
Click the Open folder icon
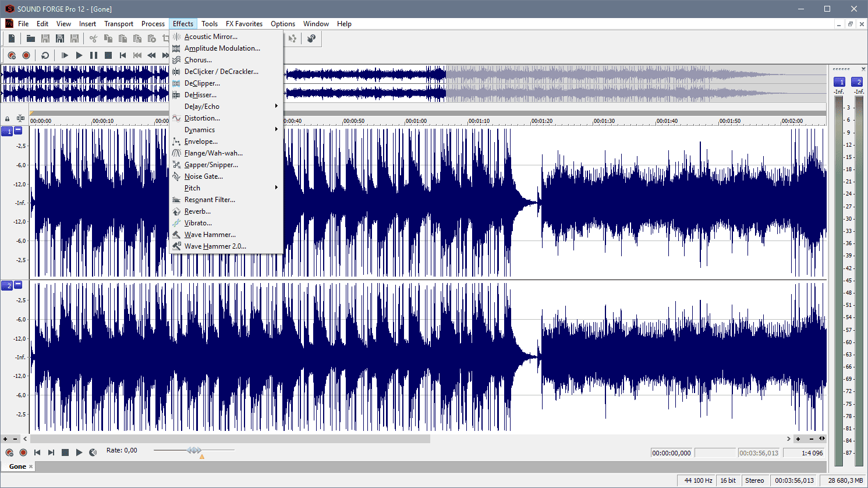(31, 38)
